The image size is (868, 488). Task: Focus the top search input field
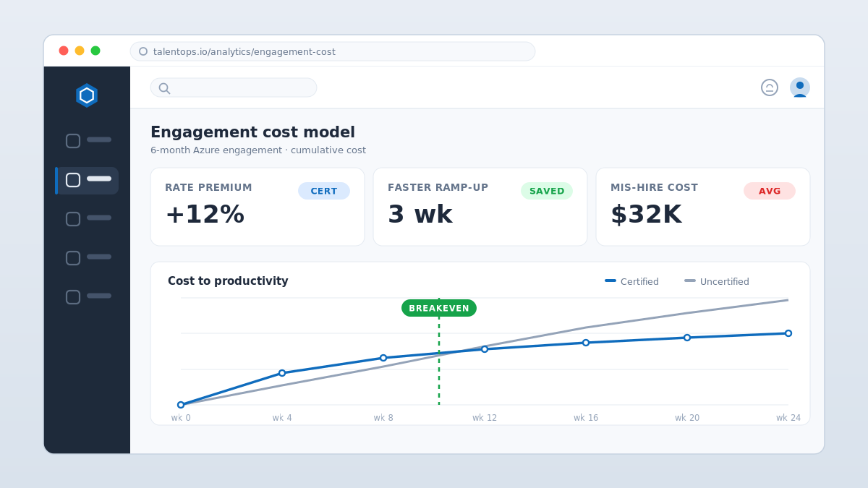click(234, 87)
